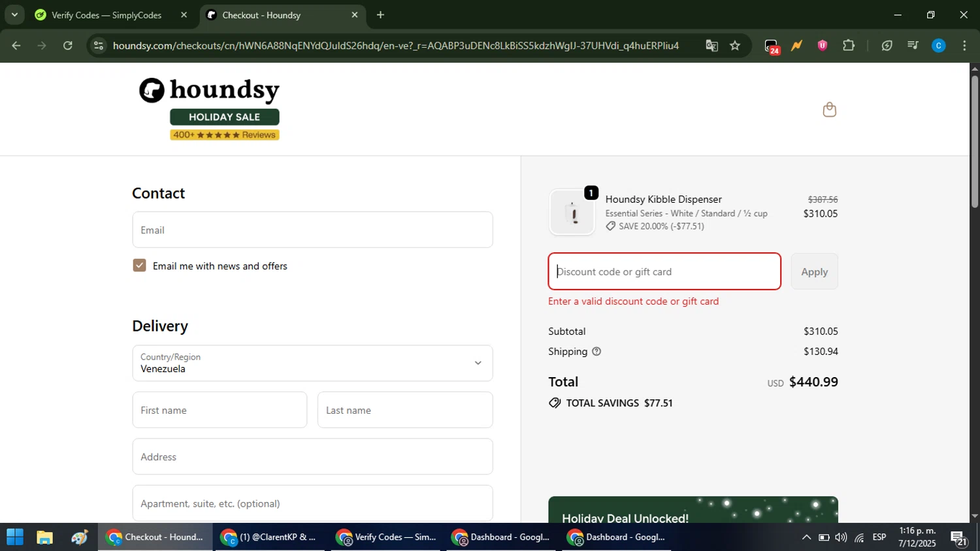The image size is (980, 551).
Task: Switch to Verify Codes taskbar window
Action: (x=385, y=537)
